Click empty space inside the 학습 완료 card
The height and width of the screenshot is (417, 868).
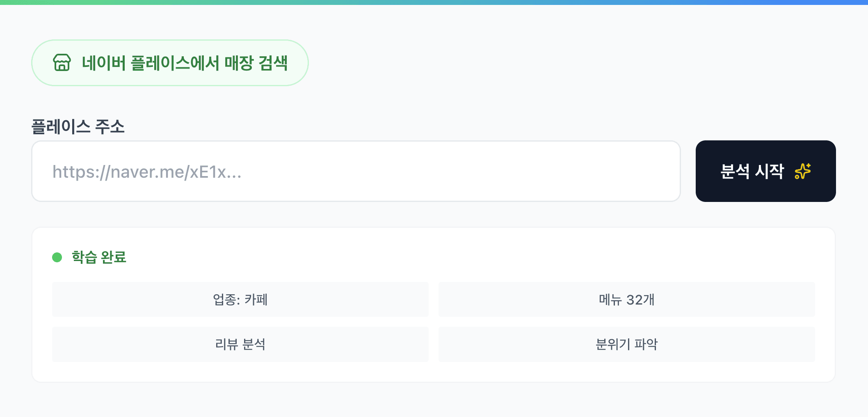[x=451, y=257]
